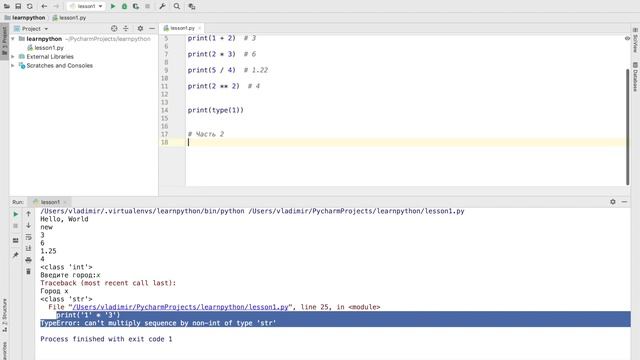This screenshot has width=640, height=360.
Task: Collapse all in the Project panel
Action: (126, 29)
